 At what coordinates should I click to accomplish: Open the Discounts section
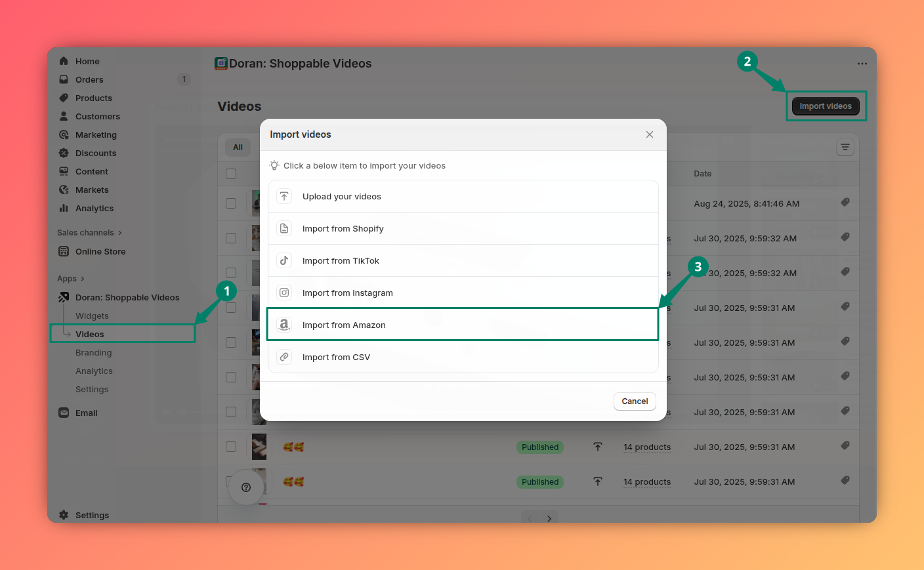coord(95,153)
